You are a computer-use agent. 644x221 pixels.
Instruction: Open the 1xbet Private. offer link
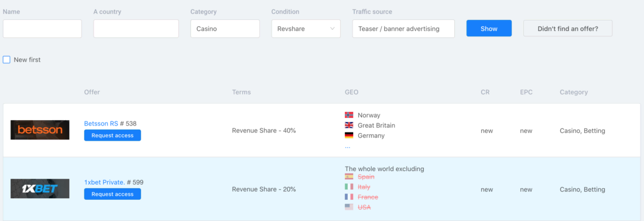pos(104,182)
